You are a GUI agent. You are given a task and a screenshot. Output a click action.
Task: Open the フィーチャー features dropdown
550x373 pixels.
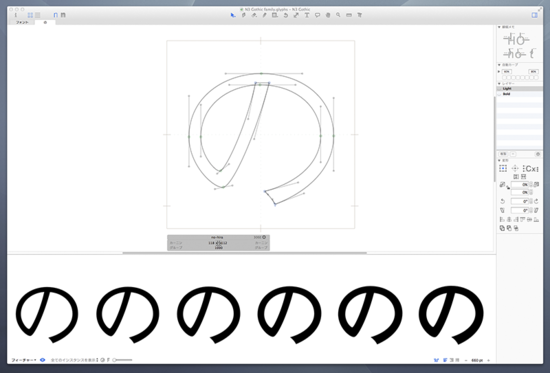pyautogui.click(x=24, y=360)
